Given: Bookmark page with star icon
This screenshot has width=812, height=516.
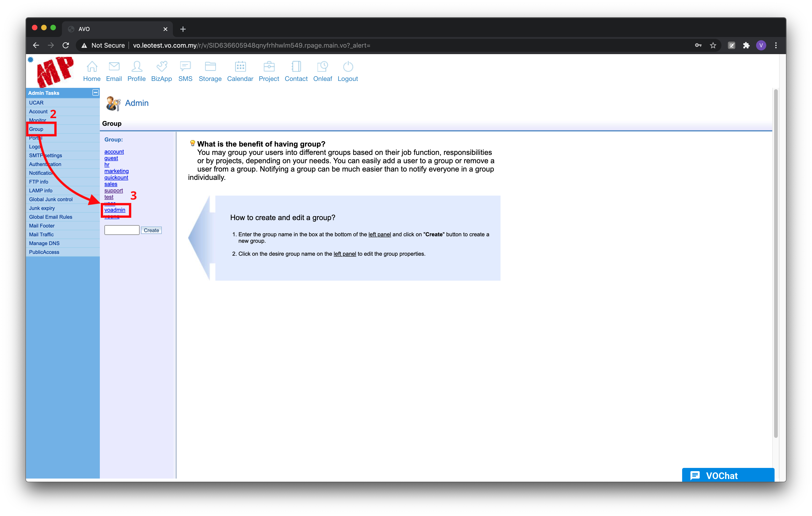Looking at the screenshot, I should 713,45.
